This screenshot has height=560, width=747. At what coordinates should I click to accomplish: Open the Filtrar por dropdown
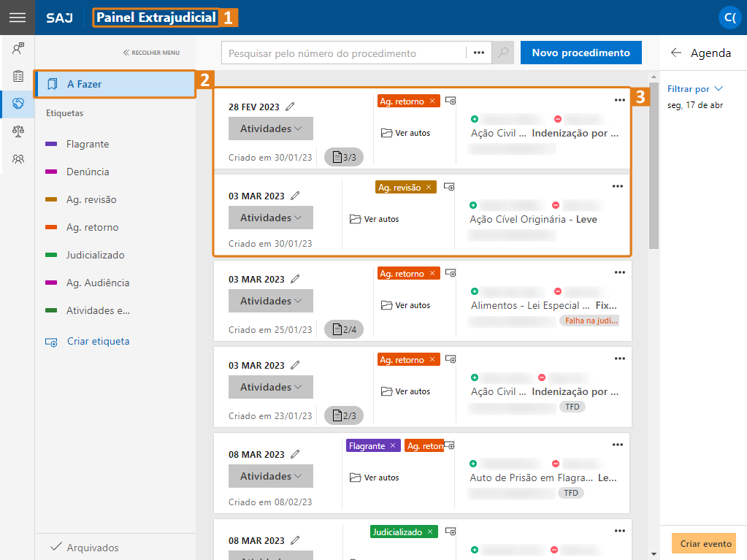click(695, 89)
